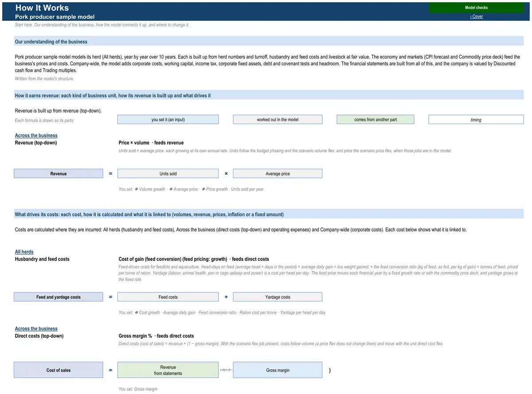
Task: Select the "worked out in the model" legend box
Action: 278,120
